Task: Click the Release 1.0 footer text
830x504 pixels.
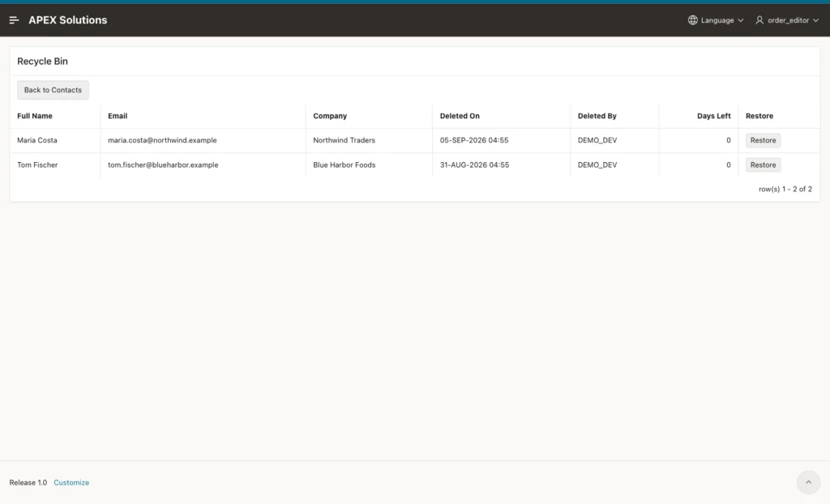Action: click(28, 482)
